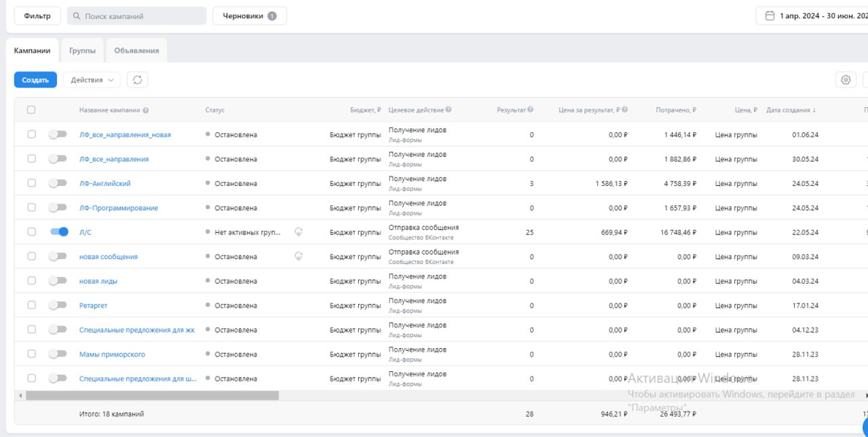The height and width of the screenshot is (437, 868).
Task: Check the select-all header checkbox
Action: click(x=31, y=110)
